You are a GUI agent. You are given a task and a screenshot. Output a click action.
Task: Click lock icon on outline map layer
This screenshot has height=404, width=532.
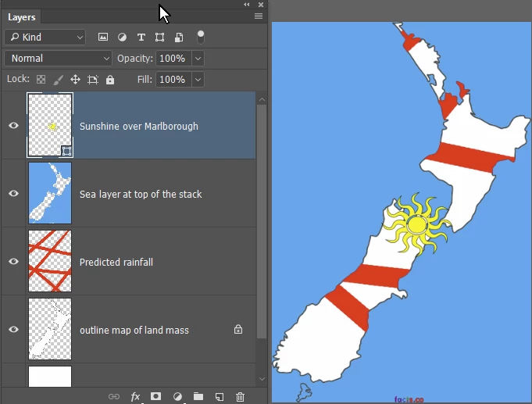point(238,329)
